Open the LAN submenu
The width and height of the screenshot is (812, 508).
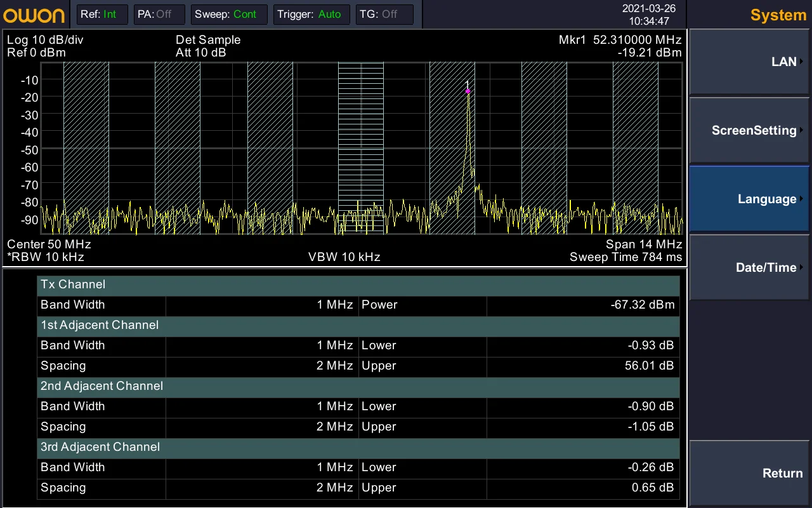(750, 62)
